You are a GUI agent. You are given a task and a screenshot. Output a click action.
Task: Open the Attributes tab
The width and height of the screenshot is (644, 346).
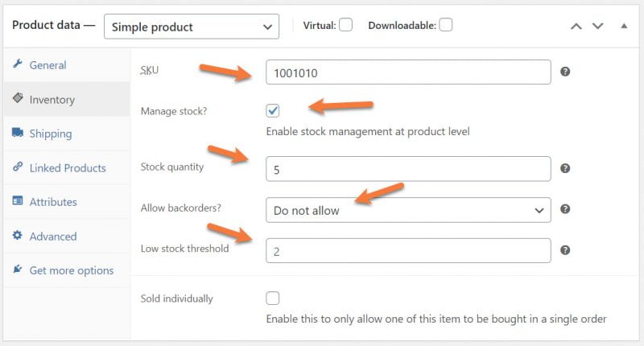[x=53, y=202]
